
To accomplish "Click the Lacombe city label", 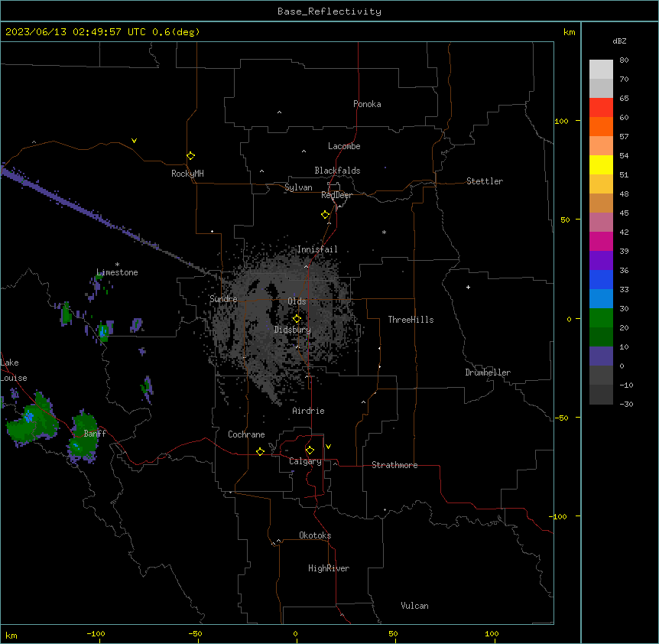I will 344,146.
